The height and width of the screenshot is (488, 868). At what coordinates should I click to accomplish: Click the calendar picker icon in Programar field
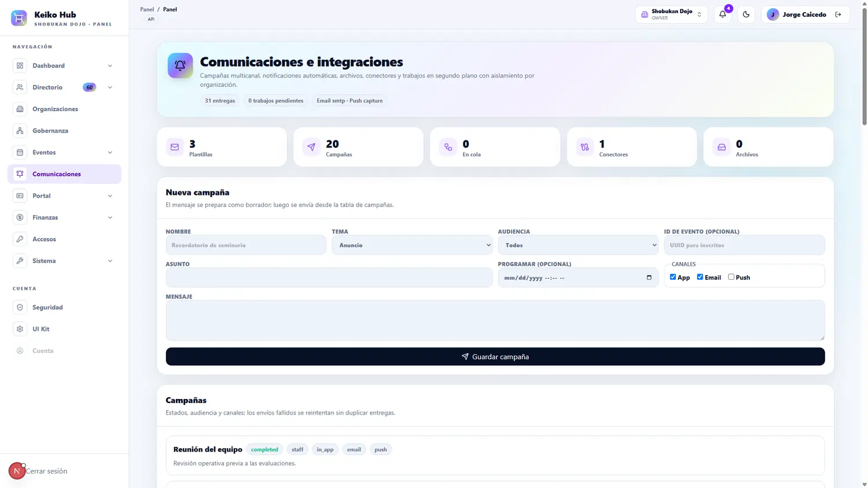click(649, 278)
